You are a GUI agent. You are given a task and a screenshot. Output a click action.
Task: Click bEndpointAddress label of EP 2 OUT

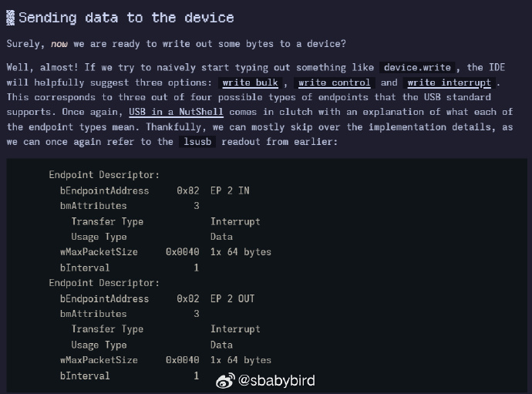[105, 298]
